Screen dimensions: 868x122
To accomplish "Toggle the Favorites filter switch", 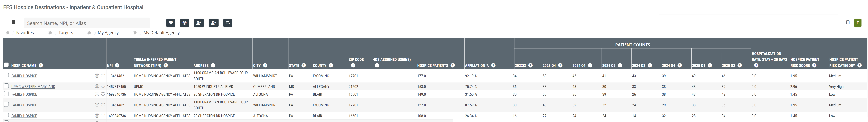I will pos(10,33).
